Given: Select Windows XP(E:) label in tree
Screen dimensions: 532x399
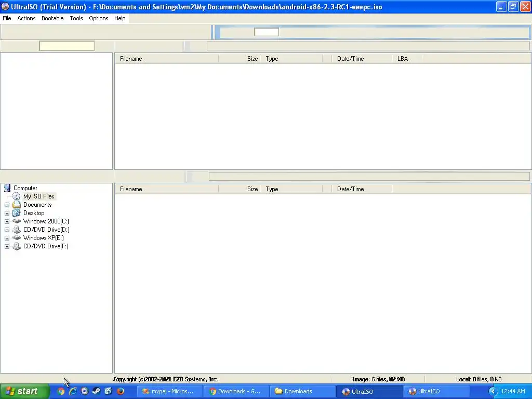Looking at the screenshot, I should [44, 238].
